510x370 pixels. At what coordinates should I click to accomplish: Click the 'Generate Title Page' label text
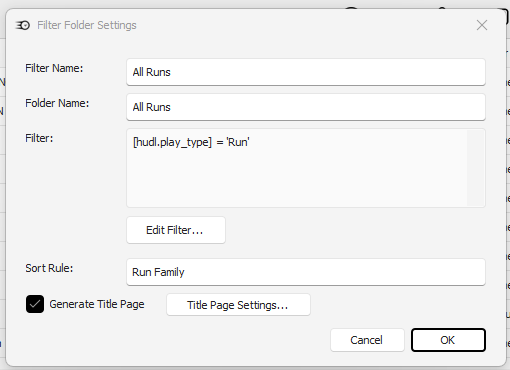click(97, 304)
